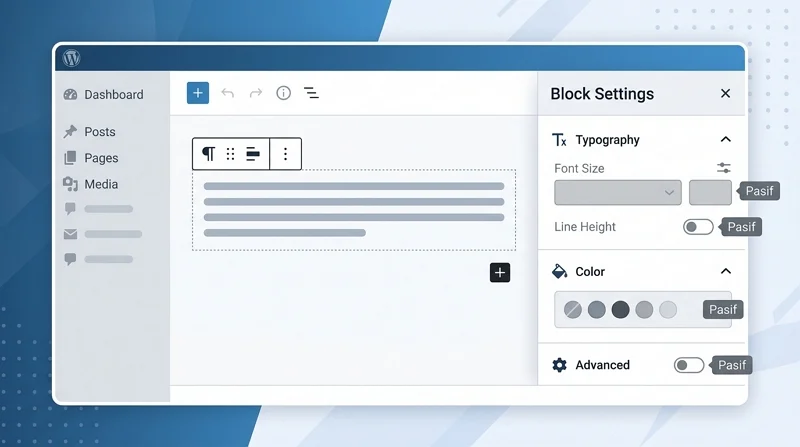Image resolution: width=800 pixels, height=447 pixels.
Task: Click the Dashboard gauge icon
Action: click(x=70, y=95)
